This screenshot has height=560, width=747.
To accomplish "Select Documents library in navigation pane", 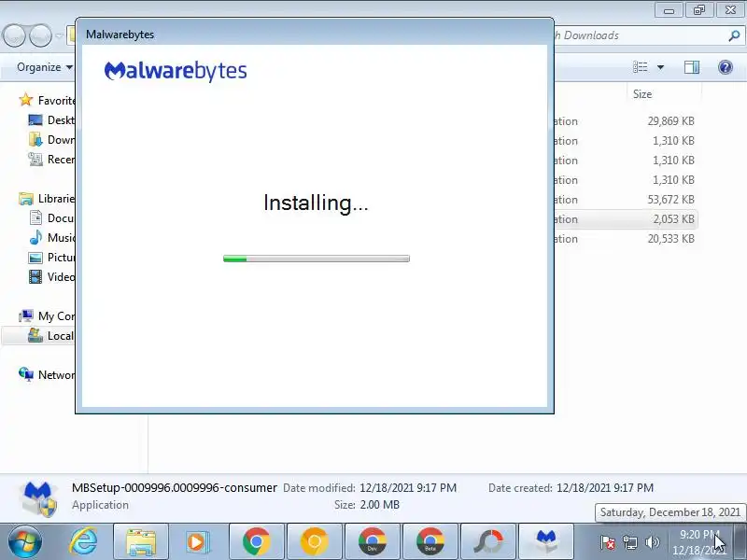I will click(x=51, y=218).
